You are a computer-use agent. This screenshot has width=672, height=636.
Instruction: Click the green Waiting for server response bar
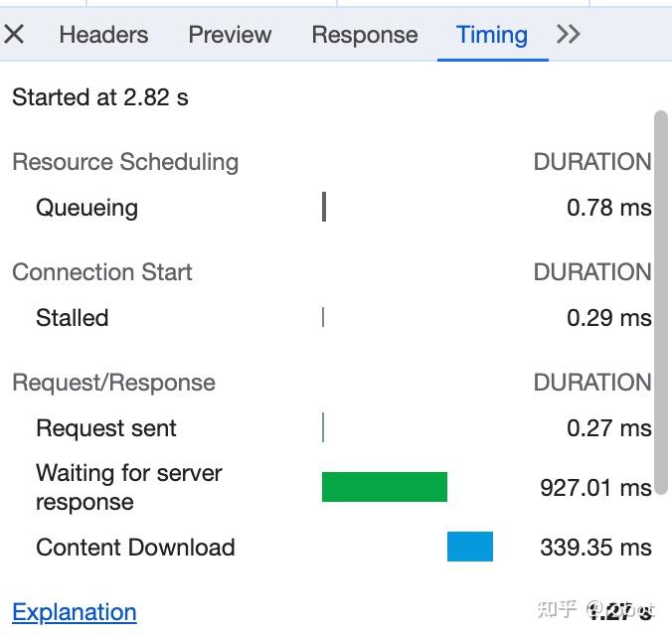tap(385, 487)
